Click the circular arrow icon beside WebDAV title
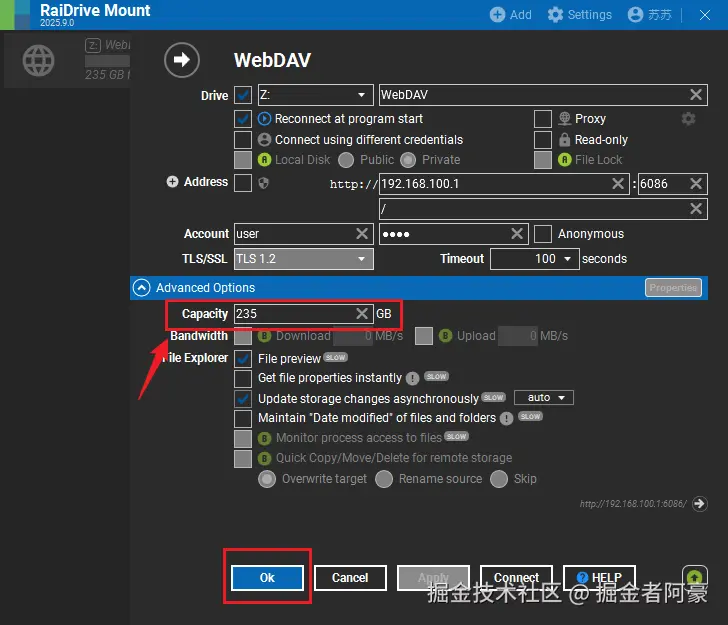The image size is (728, 625). click(x=182, y=59)
